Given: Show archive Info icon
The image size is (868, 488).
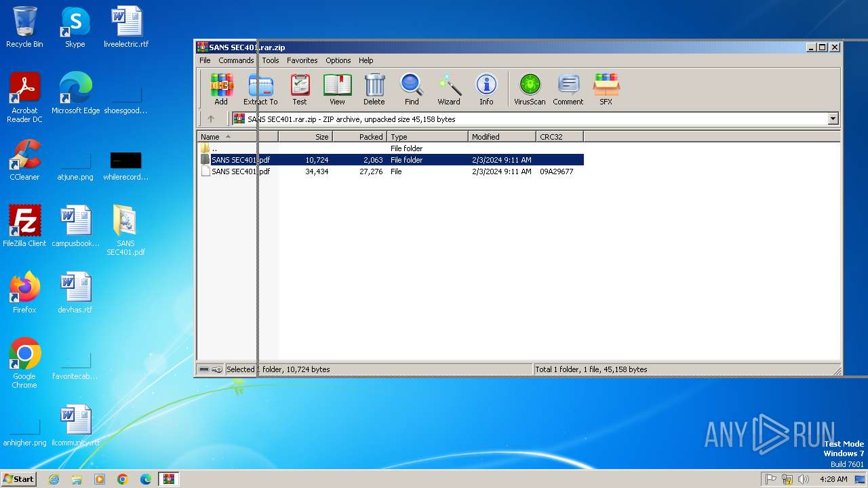Looking at the screenshot, I should pos(486,89).
